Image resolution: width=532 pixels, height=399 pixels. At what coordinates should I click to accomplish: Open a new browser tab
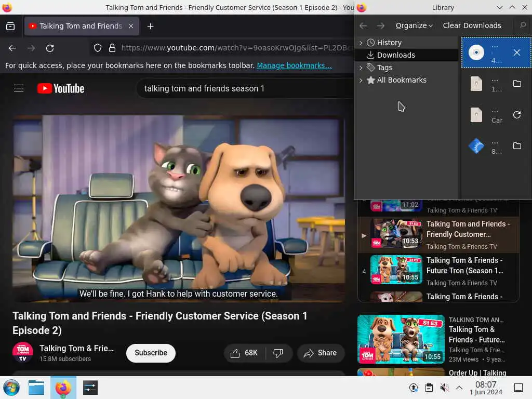[150, 26]
